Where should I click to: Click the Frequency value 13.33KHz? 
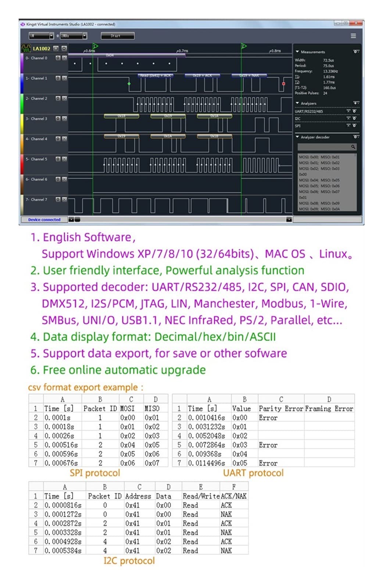point(330,71)
